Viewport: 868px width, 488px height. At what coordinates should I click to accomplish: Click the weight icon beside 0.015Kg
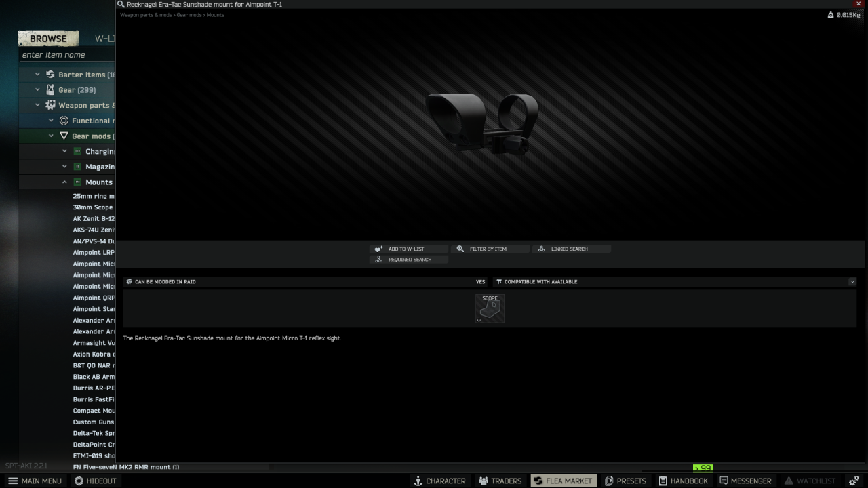[x=831, y=14]
